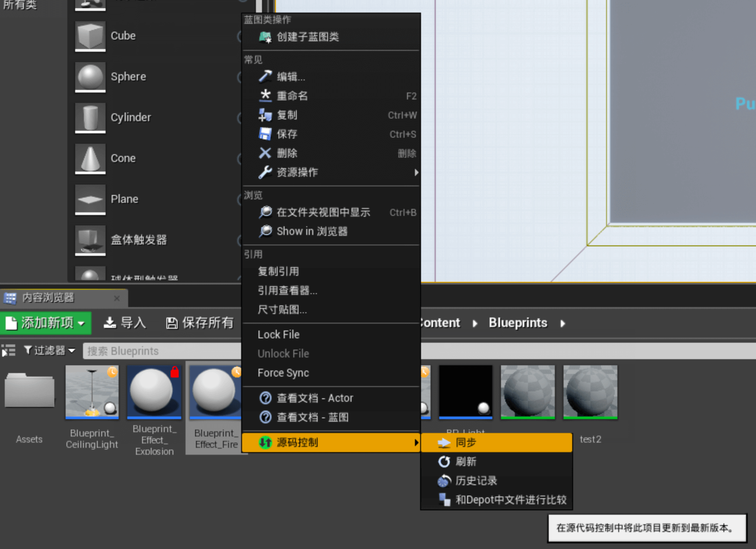Toggle the sources panel icon beside filters
This screenshot has width=756, height=549.
click(x=8, y=351)
